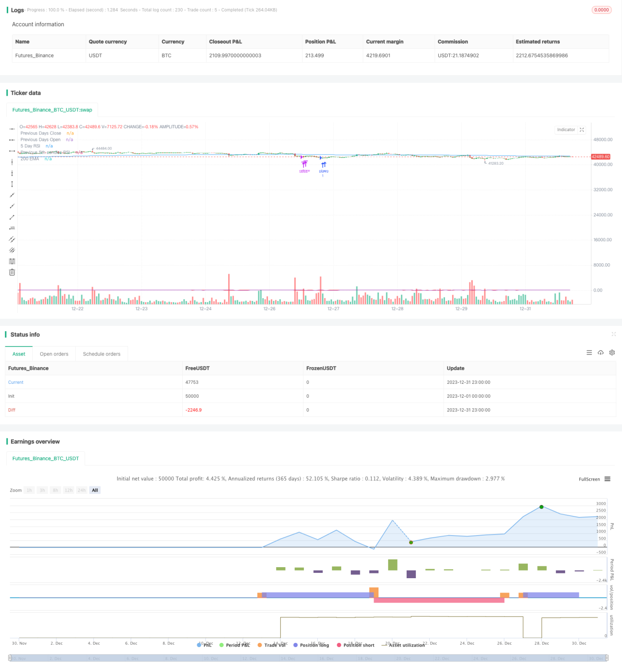Open the Status info settings gear
The width and height of the screenshot is (622, 672).
click(612, 353)
